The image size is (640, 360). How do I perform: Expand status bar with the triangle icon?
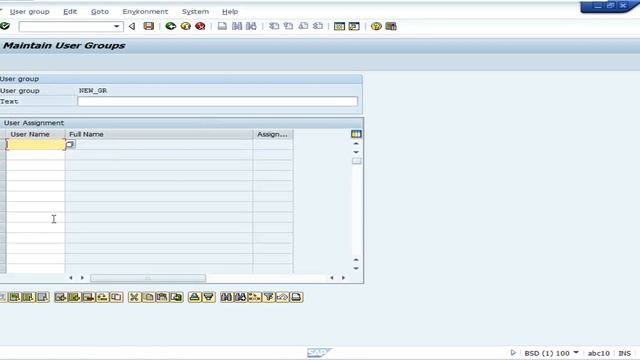click(x=513, y=353)
